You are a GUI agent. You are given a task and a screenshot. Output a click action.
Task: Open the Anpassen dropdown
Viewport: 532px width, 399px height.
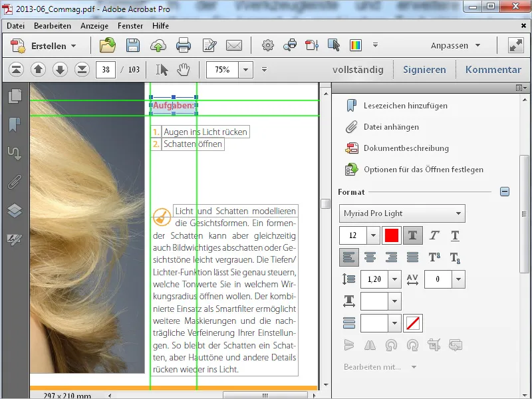(456, 45)
